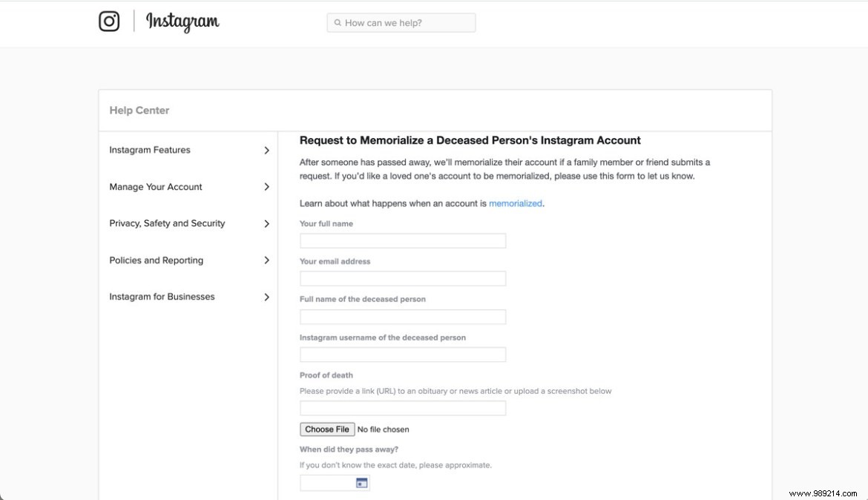The height and width of the screenshot is (500, 868).
Task: Open the memorialized hyperlink
Action: point(516,203)
